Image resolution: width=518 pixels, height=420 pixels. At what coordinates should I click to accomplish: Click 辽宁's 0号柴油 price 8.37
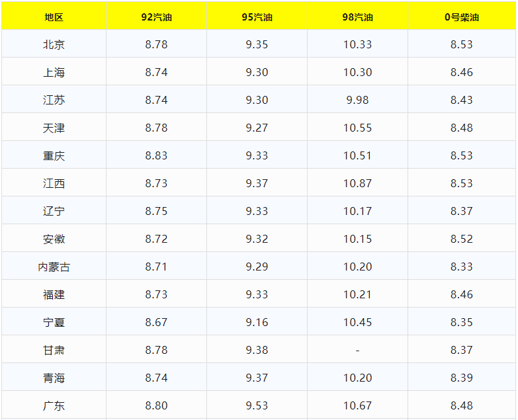tap(462, 211)
